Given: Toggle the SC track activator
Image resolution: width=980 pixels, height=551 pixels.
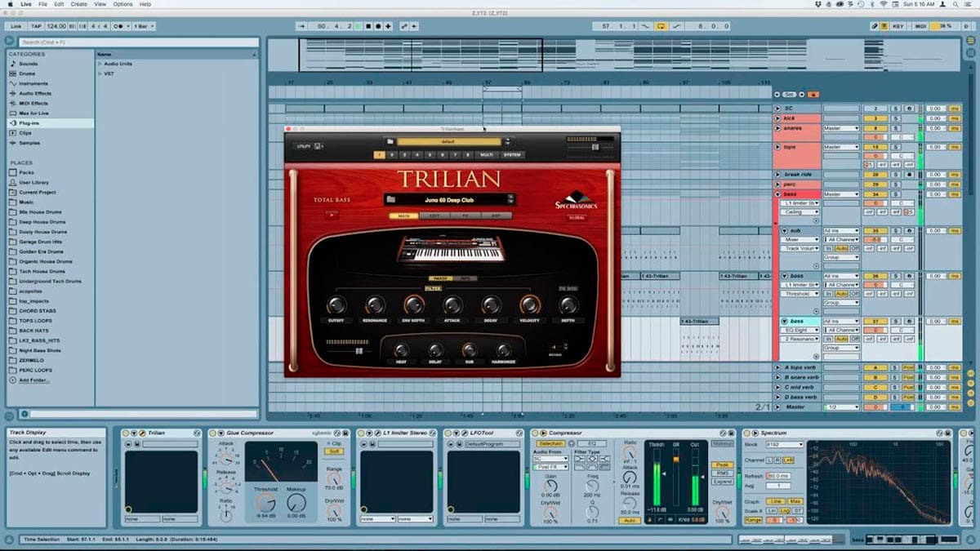Looking at the screenshot, I should (875, 108).
